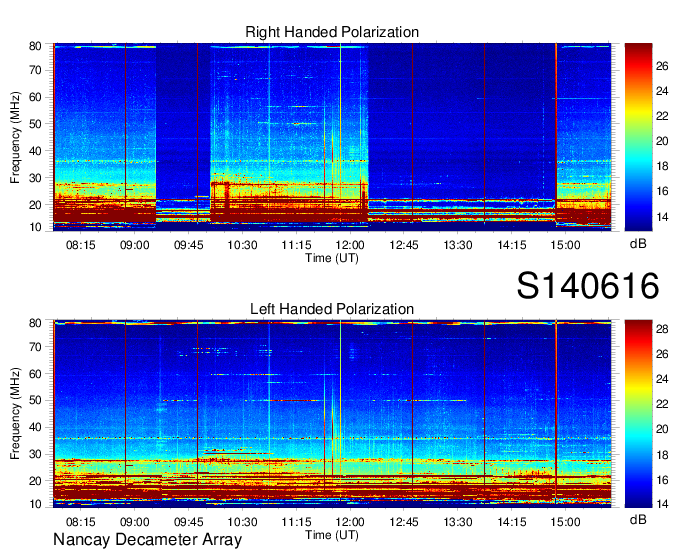Click the 14:15 tick label on top plot

coord(512,245)
